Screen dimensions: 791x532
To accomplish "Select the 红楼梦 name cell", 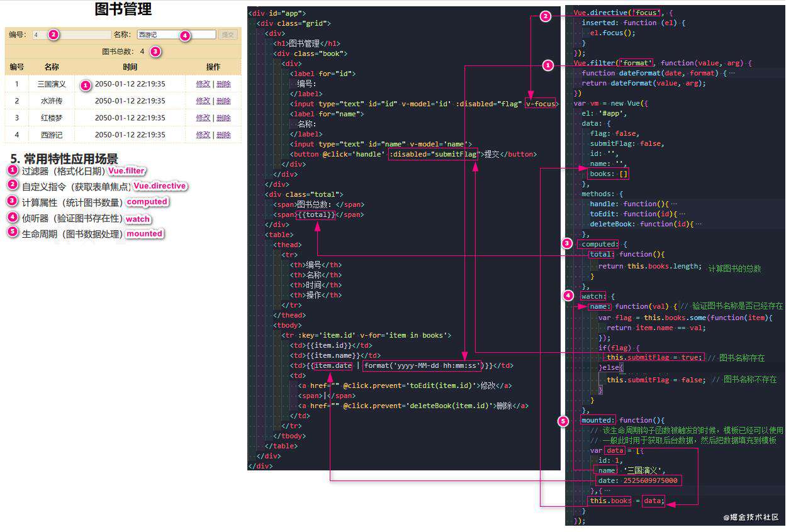I will 52,118.
